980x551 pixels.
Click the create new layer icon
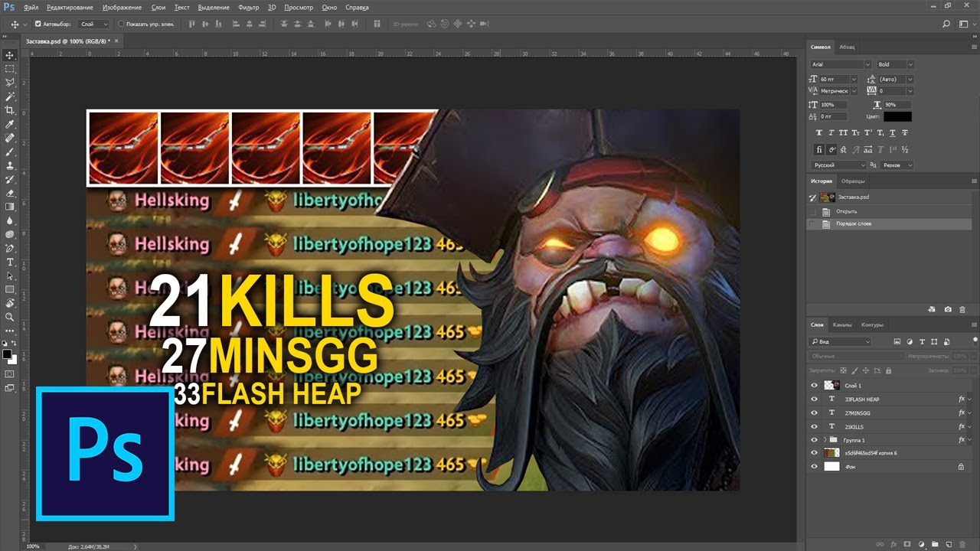point(949,544)
